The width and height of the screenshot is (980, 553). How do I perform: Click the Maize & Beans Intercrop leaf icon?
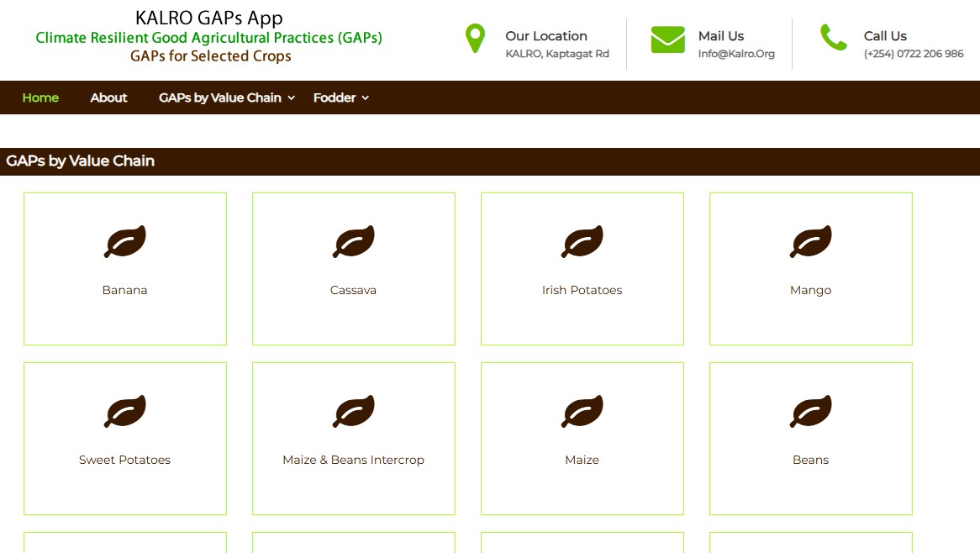pyautogui.click(x=354, y=412)
